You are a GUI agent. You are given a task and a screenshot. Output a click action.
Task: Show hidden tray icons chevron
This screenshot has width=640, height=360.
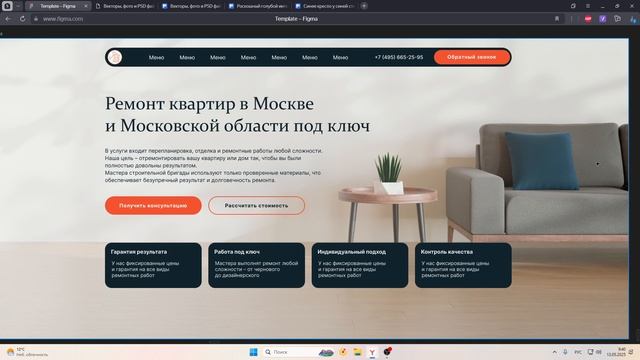point(554,352)
